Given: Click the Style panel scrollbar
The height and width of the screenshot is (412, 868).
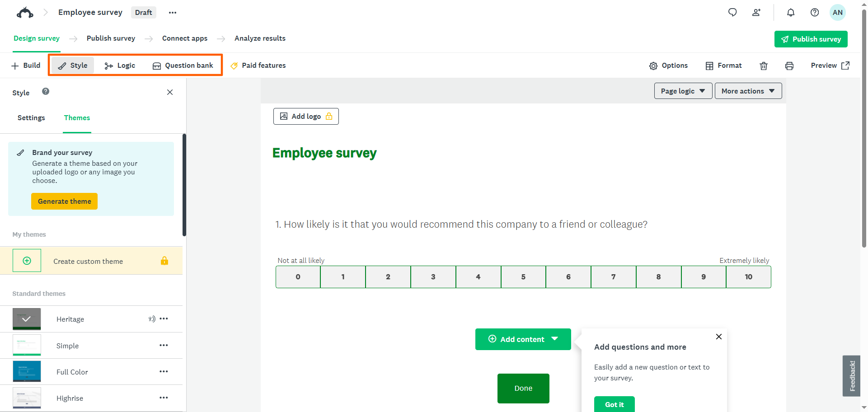Looking at the screenshot, I should [x=184, y=185].
